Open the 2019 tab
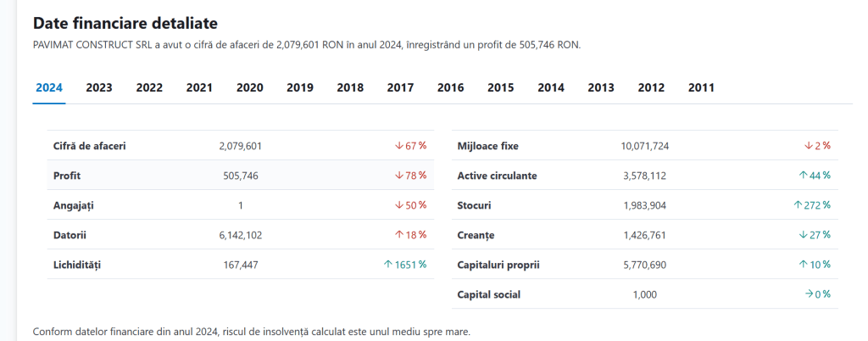 coord(300,87)
